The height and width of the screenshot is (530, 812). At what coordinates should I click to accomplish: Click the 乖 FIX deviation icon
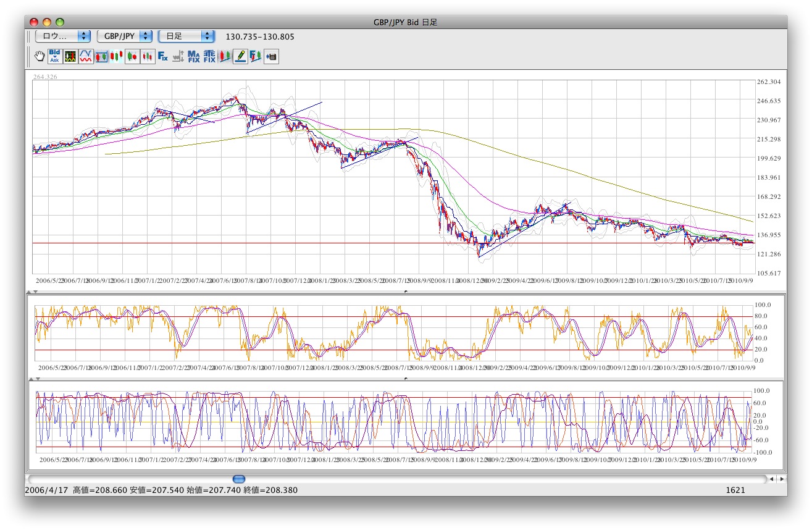coord(209,57)
